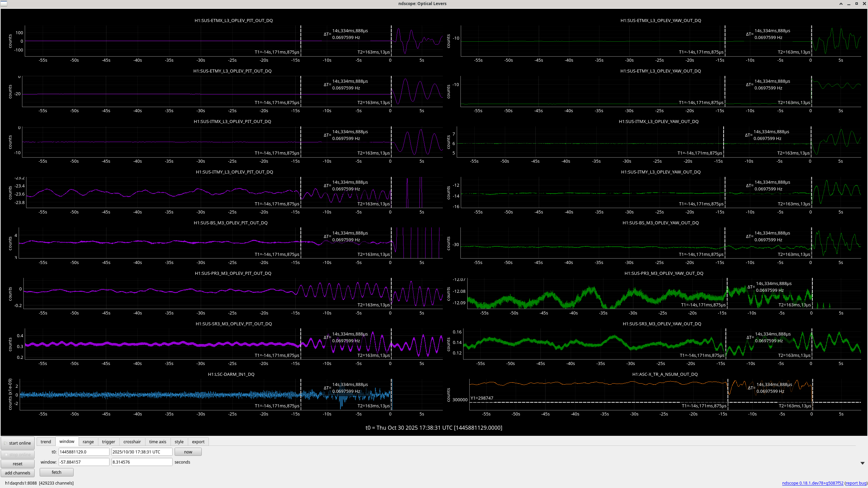
Task: Click the reset button
Action: point(18,464)
